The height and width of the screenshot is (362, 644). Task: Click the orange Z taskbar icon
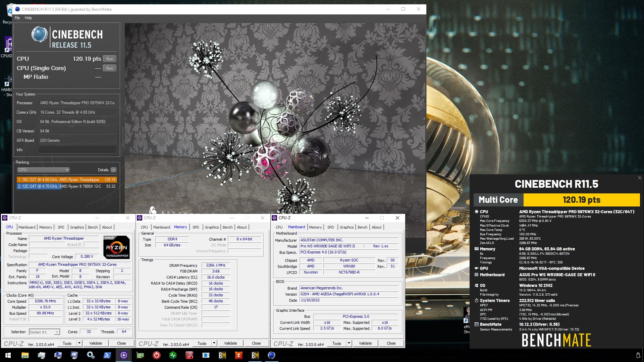pos(238,355)
